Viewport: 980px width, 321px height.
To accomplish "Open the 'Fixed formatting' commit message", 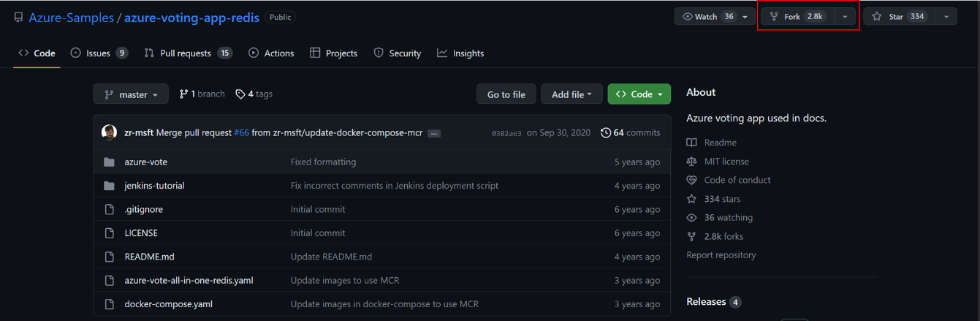I will 323,162.
